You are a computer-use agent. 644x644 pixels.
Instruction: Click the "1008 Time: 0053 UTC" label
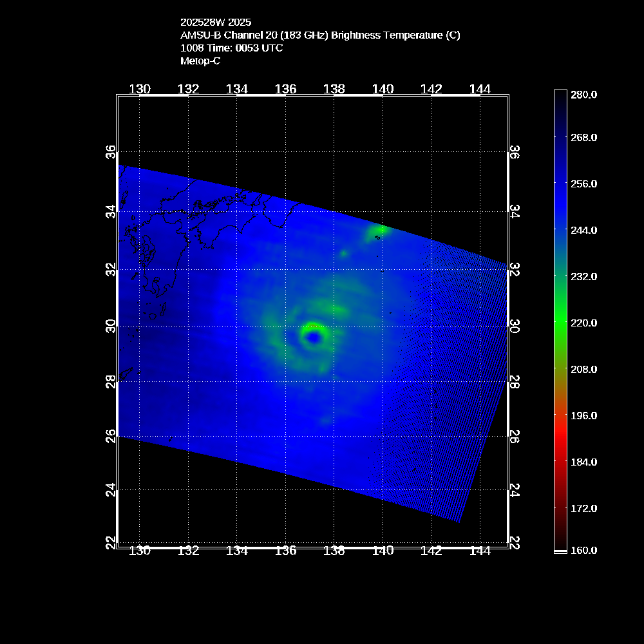click(231, 48)
